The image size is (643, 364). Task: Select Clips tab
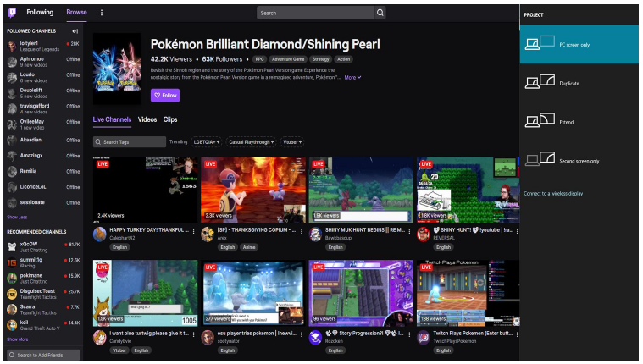170,119
